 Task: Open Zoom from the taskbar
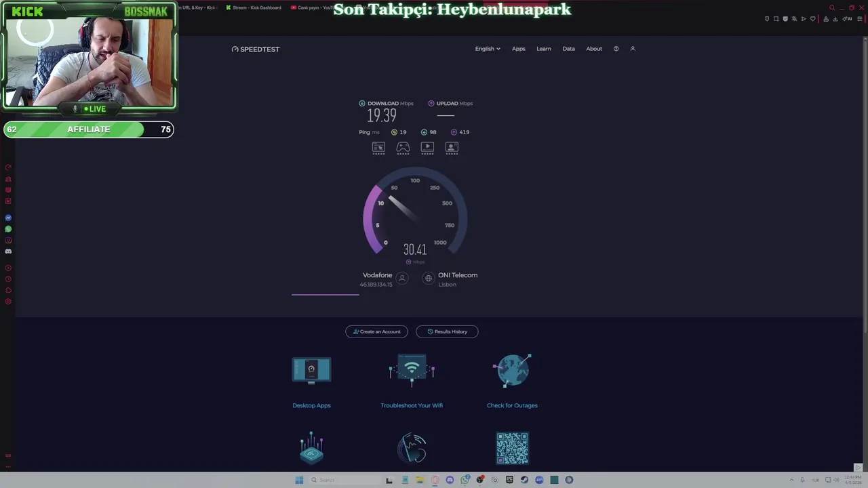click(x=539, y=480)
